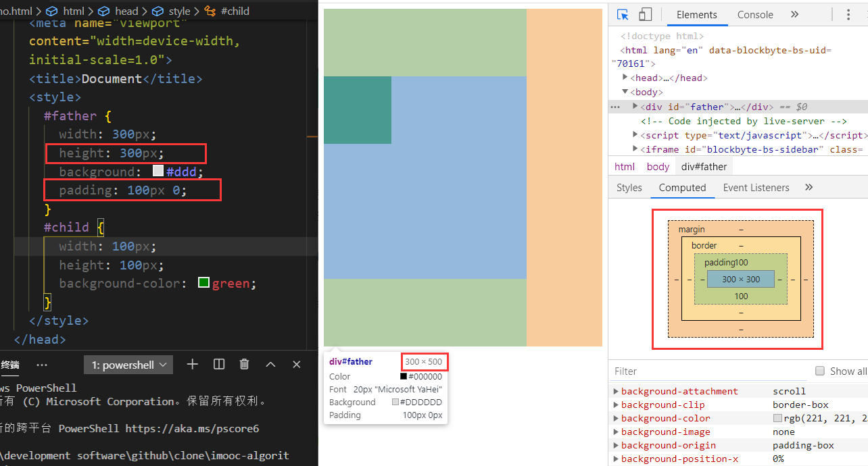
Task: Open DevTools three-dot customize menu
Action: point(848,14)
